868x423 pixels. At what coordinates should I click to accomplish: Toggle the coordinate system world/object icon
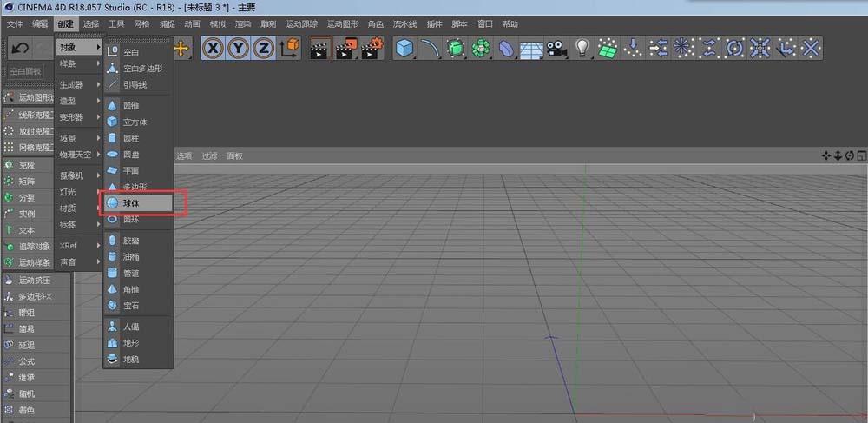click(290, 49)
